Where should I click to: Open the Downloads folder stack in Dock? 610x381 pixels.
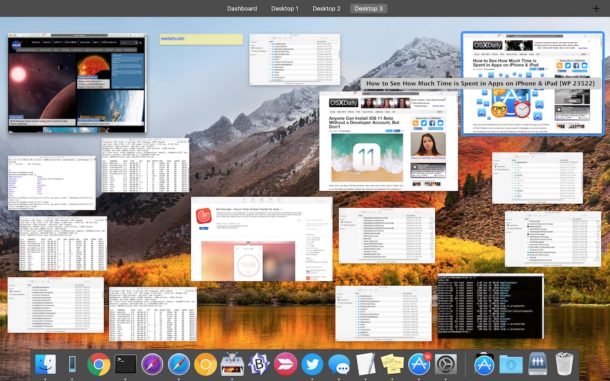(511, 364)
